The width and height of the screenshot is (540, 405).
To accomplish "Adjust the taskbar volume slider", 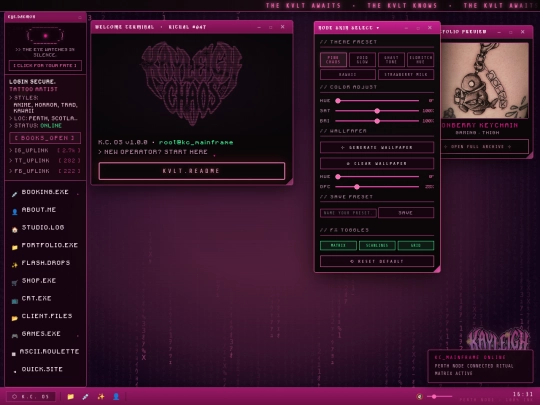I will pos(439,396).
